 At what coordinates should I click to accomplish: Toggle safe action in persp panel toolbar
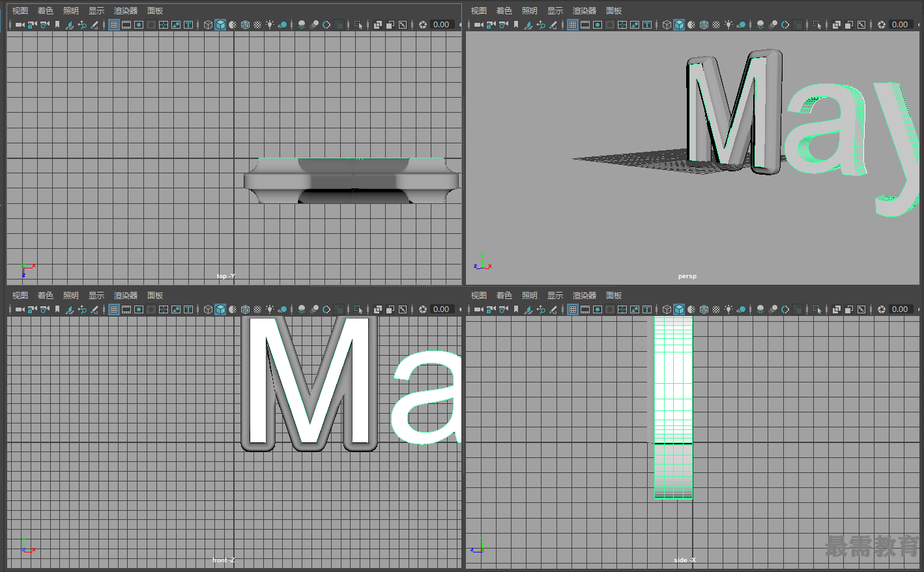pos(635,25)
